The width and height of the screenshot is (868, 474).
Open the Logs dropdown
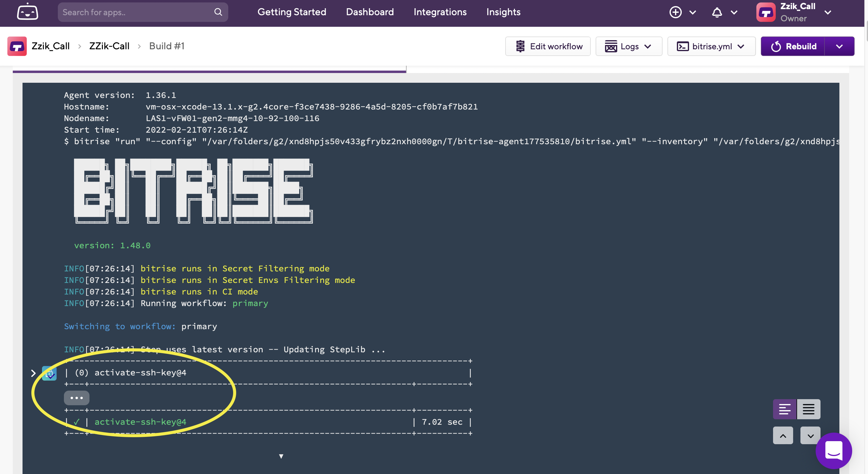tap(629, 46)
